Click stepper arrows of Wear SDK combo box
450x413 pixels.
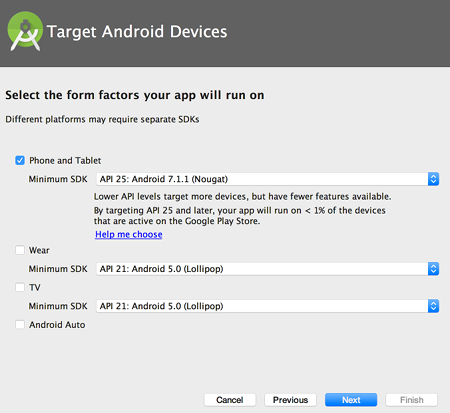tap(433, 269)
